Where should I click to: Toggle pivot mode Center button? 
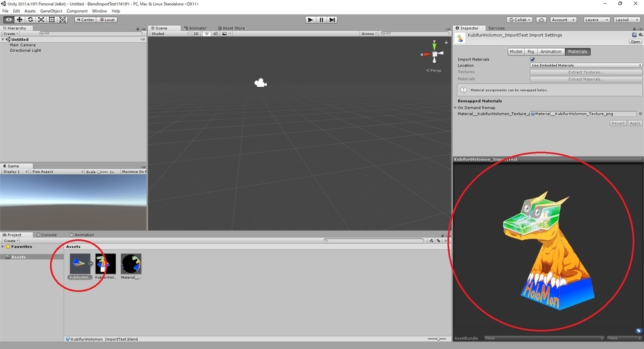pos(86,19)
